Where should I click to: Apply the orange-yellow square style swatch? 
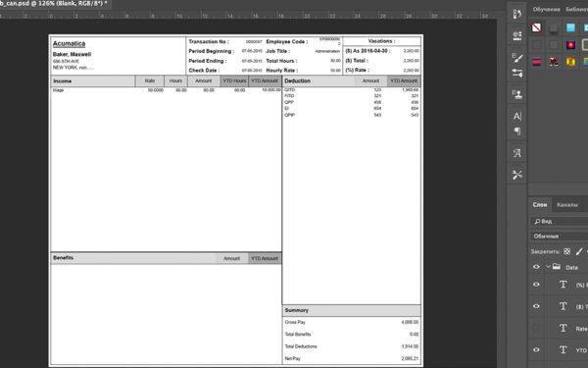point(570,62)
